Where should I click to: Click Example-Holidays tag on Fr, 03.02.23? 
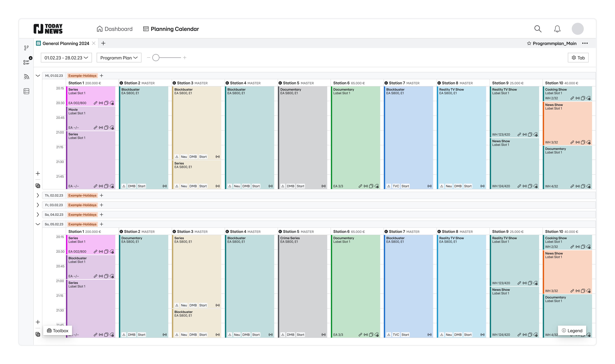82,205
